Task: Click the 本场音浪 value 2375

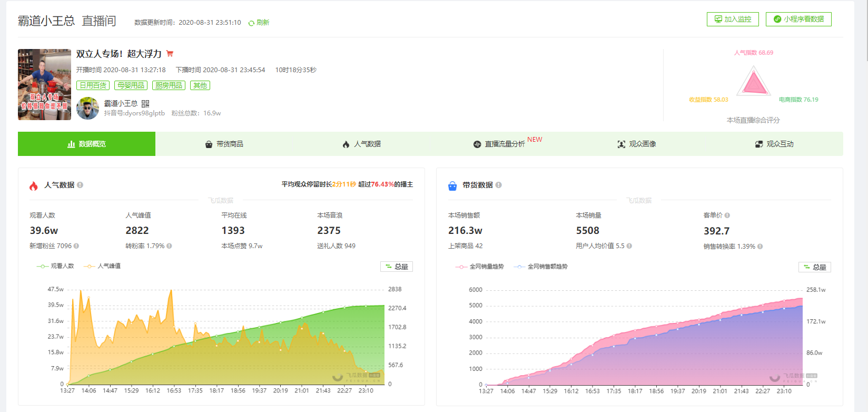Action: point(329,231)
